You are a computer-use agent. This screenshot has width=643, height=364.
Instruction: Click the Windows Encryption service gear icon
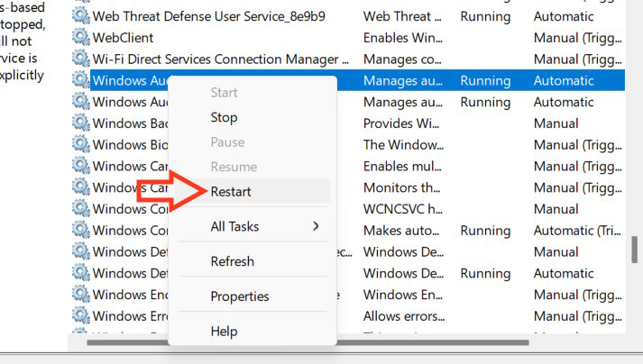81,295
